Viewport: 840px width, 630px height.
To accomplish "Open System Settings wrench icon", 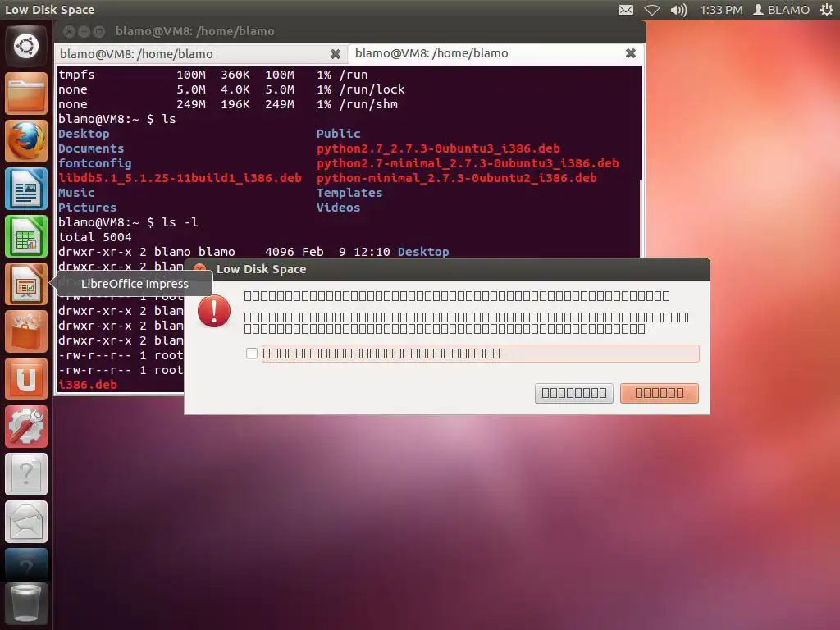I will click(26, 427).
